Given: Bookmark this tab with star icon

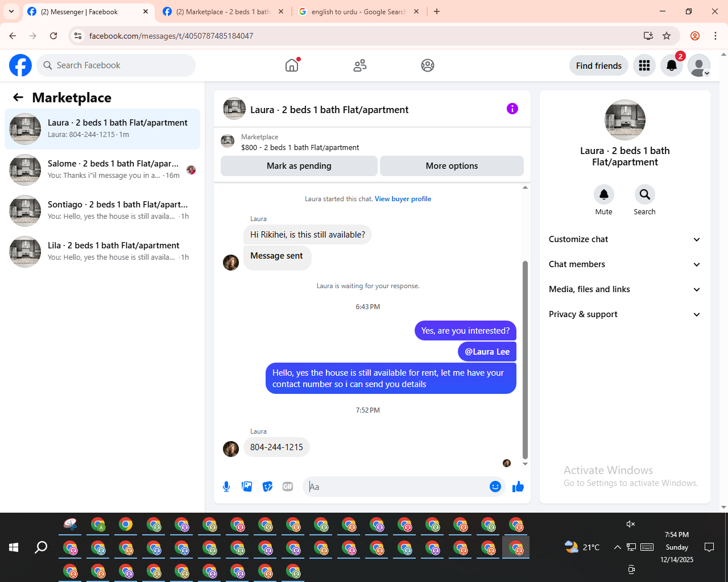Looking at the screenshot, I should pos(667,36).
